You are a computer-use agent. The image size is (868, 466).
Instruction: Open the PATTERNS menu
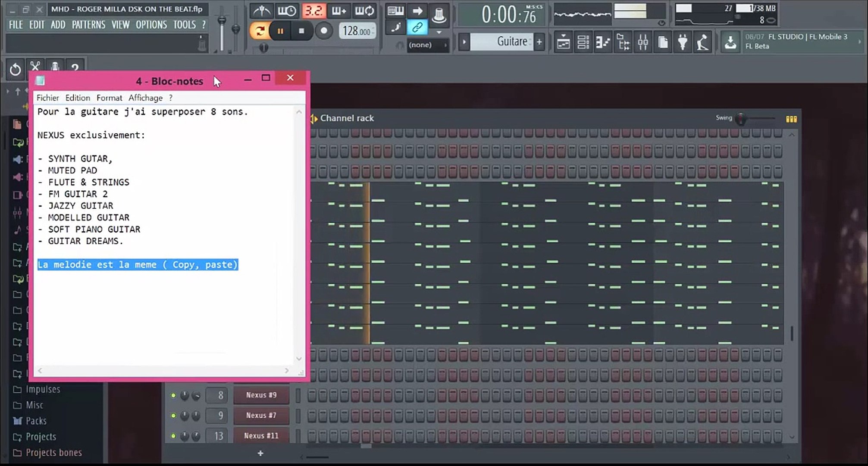click(88, 25)
